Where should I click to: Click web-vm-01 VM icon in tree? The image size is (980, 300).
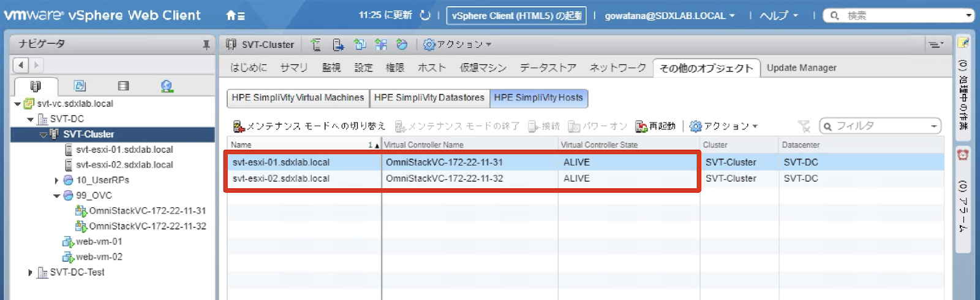tap(68, 242)
